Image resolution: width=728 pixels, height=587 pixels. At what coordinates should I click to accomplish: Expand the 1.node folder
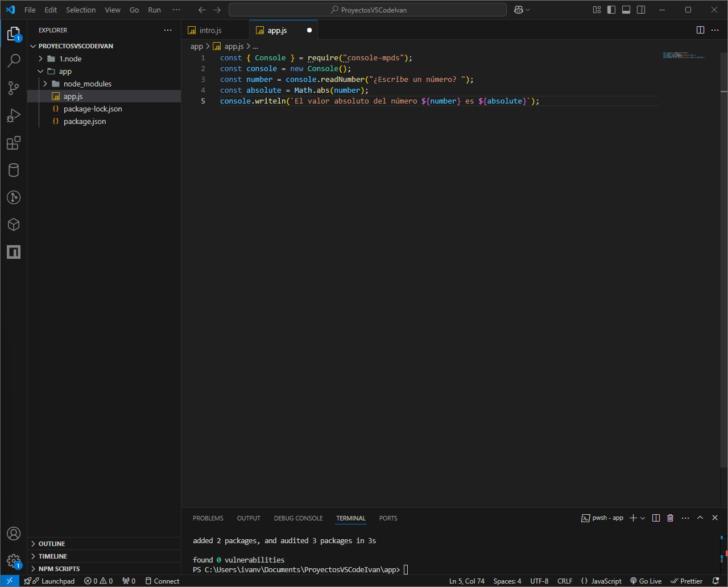coord(40,59)
